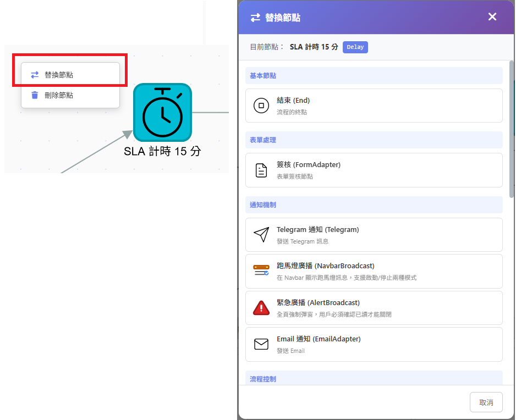Select the Telegram 通知 node option
Screen dimensions: 516x420
pos(374,235)
